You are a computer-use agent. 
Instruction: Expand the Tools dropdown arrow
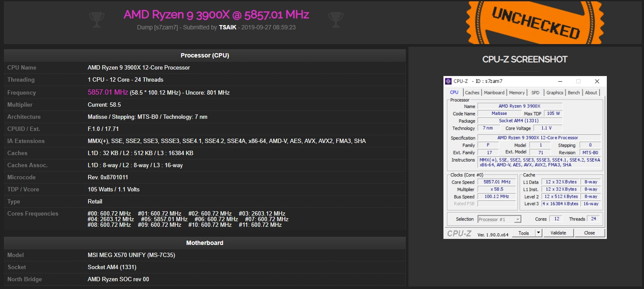click(539, 233)
